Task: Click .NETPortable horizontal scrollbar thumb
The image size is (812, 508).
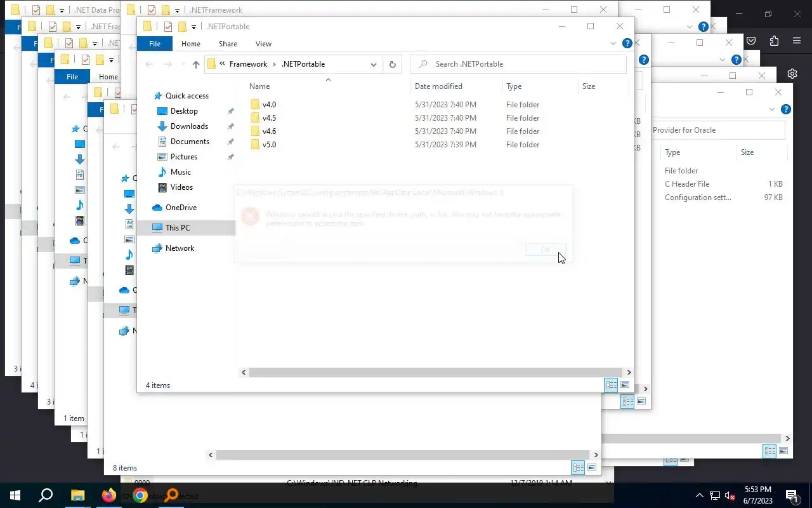Action: click(435, 373)
